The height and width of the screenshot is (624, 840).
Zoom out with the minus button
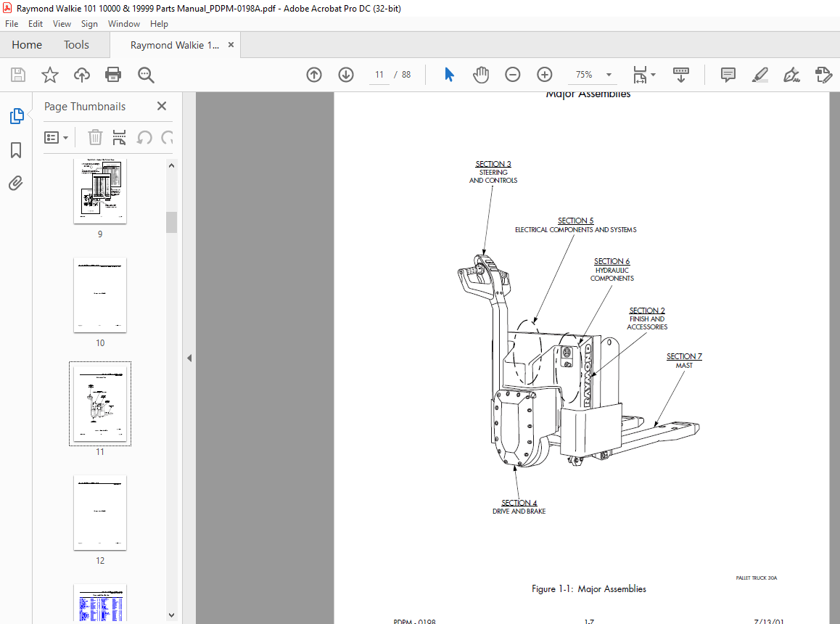[x=513, y=75]
